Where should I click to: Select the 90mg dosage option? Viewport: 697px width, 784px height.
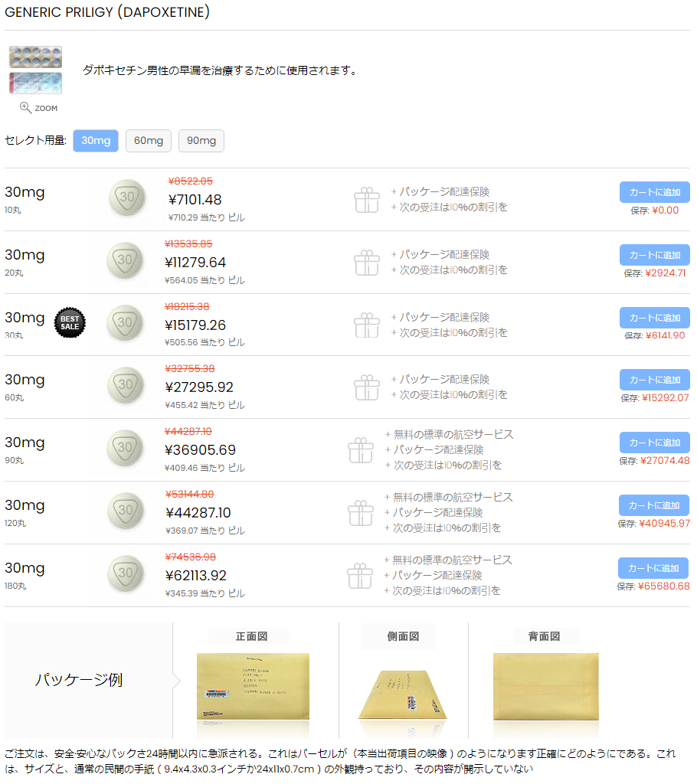(201, 141)
